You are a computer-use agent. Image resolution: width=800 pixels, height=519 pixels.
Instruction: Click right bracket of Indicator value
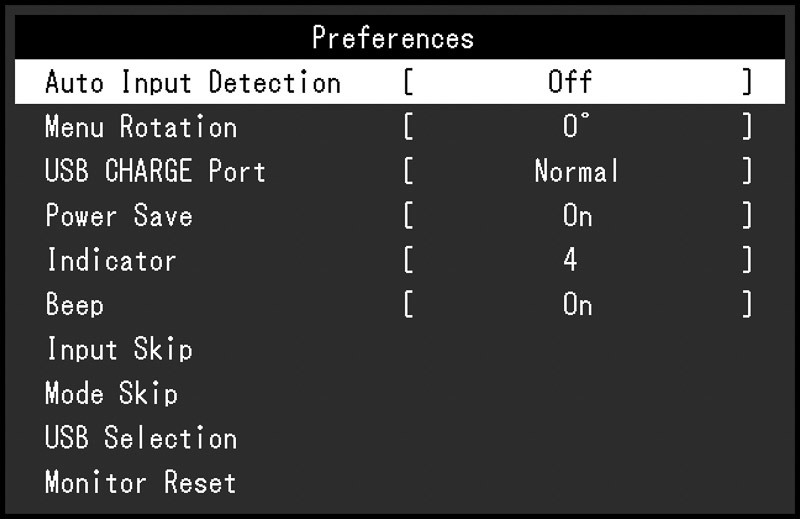pyautogui.click(x=746, y=261)
